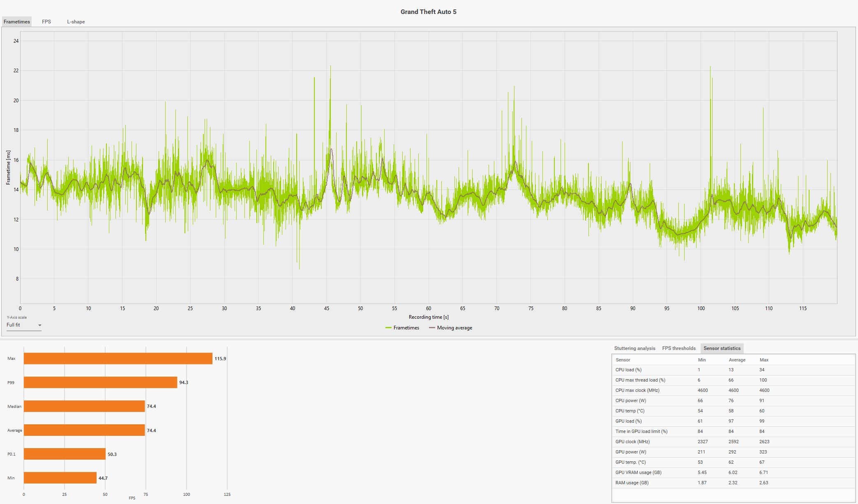The height and width of the screenshot is (504, 858).
Task: Select the RAM usage (GB) row
Action: [733, 483]
